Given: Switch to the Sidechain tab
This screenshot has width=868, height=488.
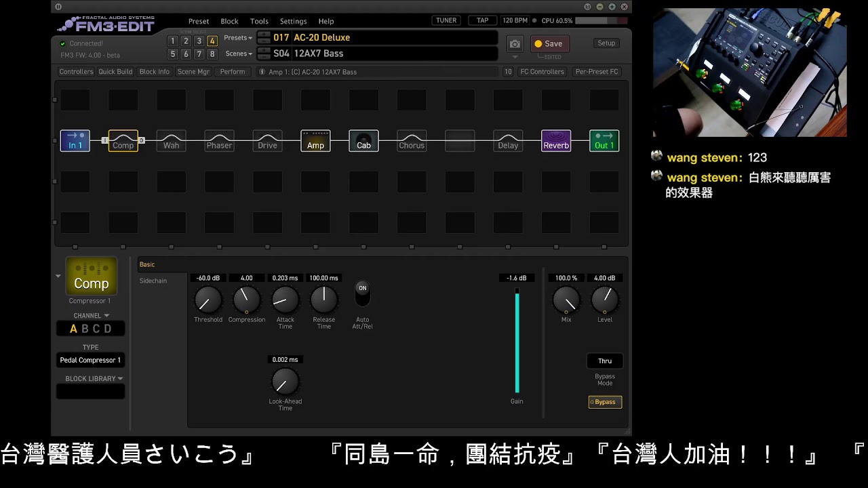Looking at the screenshot, I should coord(153,281).
